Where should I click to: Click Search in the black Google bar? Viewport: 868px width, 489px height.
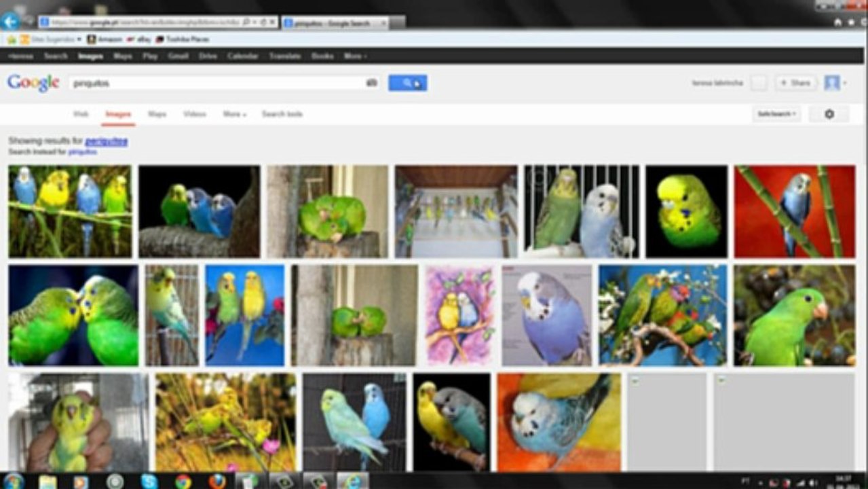click(56, 56)
